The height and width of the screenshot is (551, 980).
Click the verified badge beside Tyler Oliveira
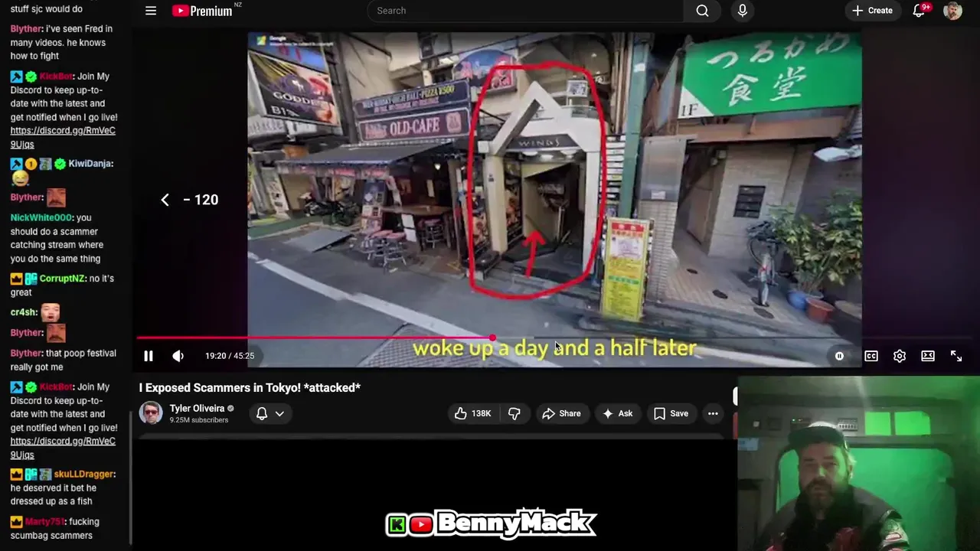230,409
